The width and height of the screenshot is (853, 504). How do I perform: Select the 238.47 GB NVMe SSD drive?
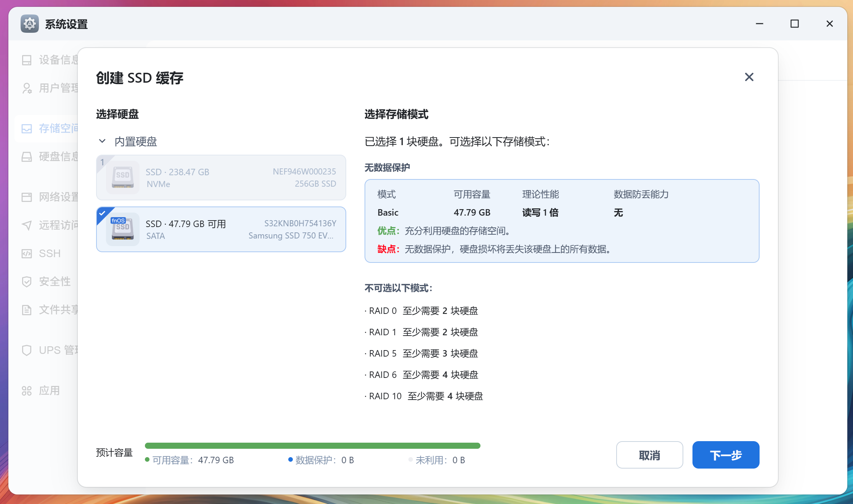(221, 178)
